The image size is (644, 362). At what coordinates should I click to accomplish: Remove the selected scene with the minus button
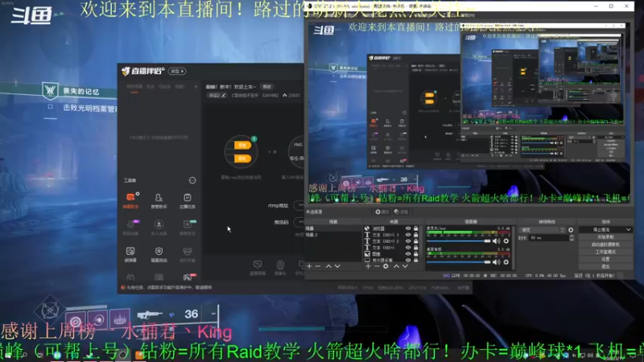click(x=318, y=266)
